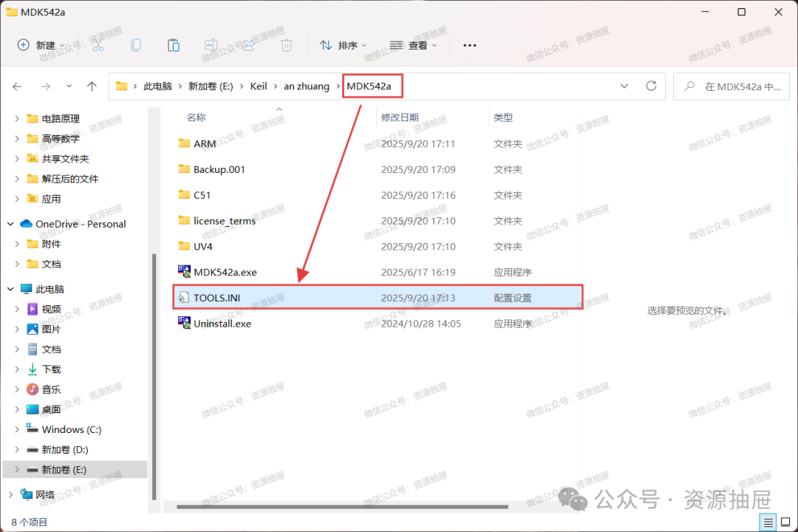Click the MDK542a.exe application icon
798x532 pixels.
coord(184,271)
